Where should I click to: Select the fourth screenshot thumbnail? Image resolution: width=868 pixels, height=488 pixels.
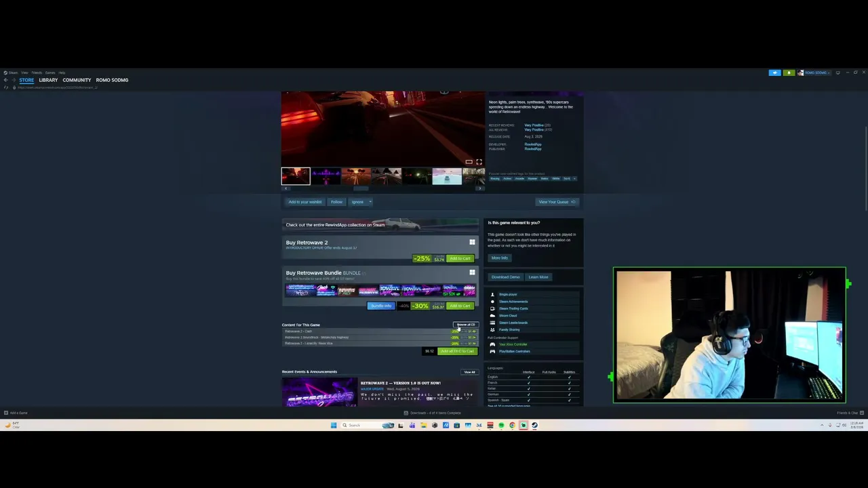tap(387, 176)
